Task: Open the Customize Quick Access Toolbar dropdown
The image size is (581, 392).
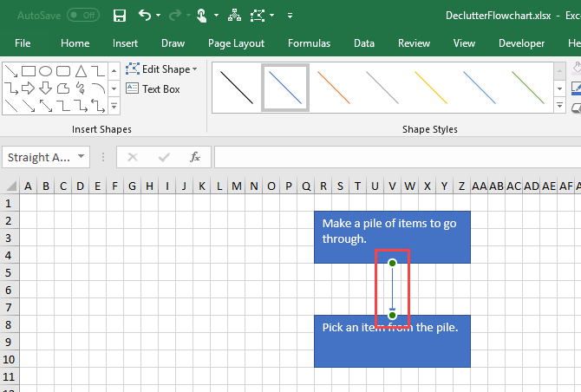Action: pyautogui.click(x=290, y=15)
